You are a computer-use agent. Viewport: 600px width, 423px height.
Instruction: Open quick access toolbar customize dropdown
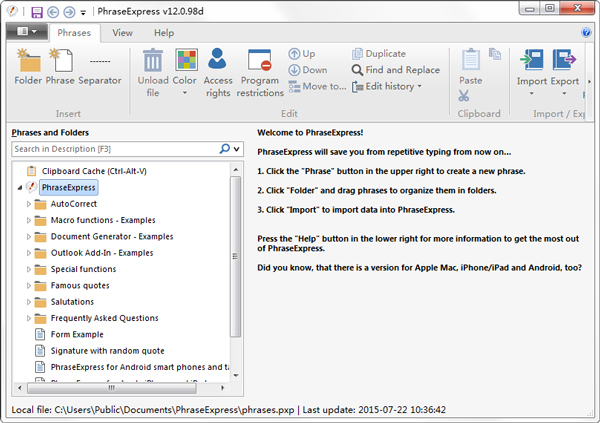83,13
